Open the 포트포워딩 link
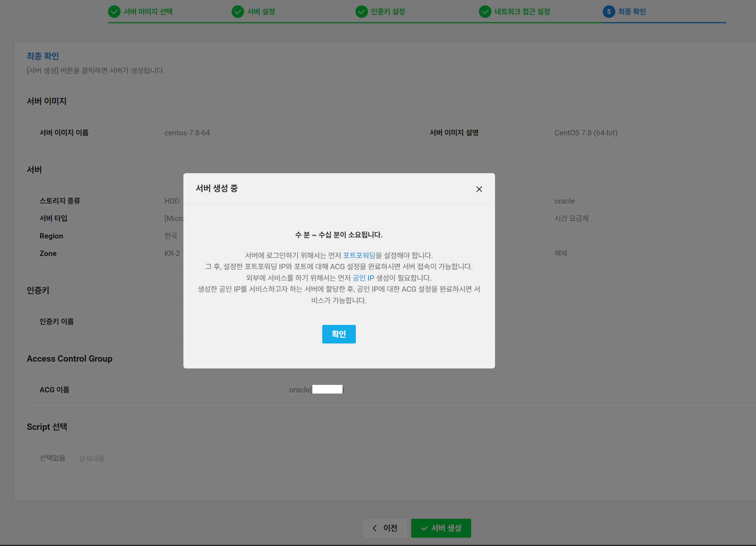Image resolution: width=756 pixels, height=546 pixels. tap(359, 255)
